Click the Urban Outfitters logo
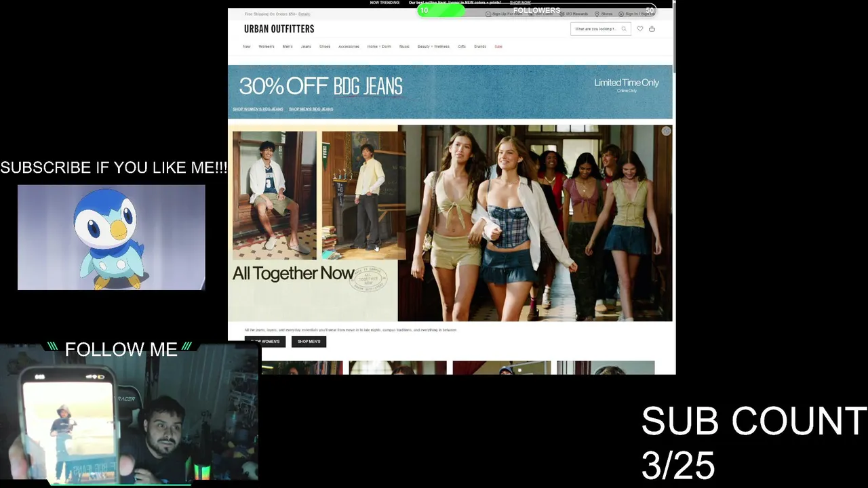 [x=279, y=29]
